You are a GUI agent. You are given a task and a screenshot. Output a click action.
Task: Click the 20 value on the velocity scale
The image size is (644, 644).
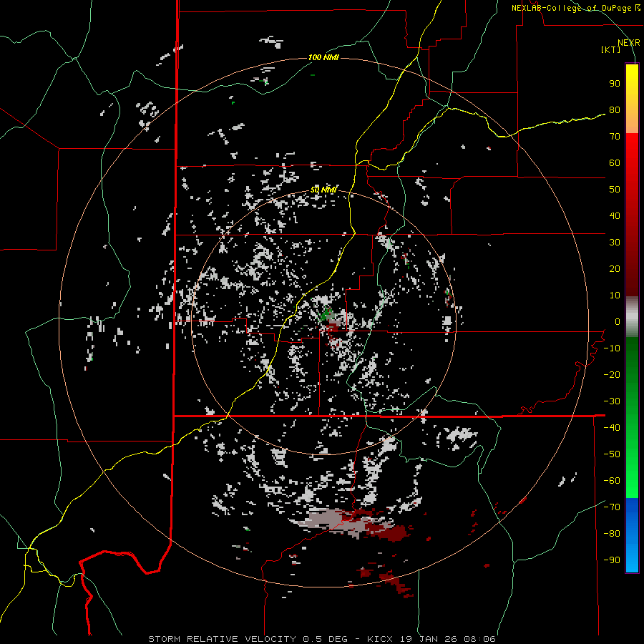tap(615, 269)
